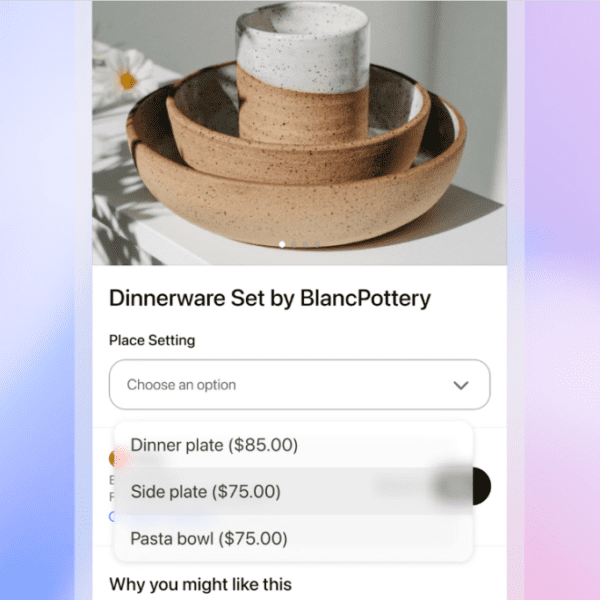Image resolution: width=600 pixels, height=600 pixels.
Task: Pick Pasta bowl ($75.00) option
Action: 293,538
